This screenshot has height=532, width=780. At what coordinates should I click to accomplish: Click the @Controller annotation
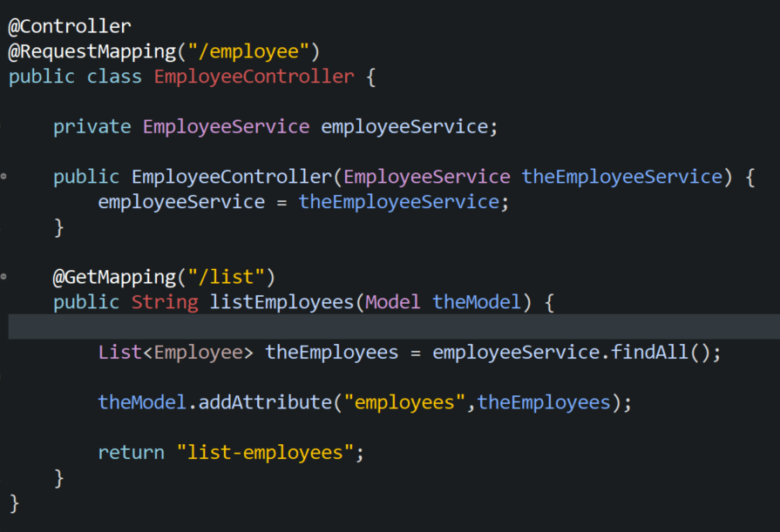(x=70, y=26)
